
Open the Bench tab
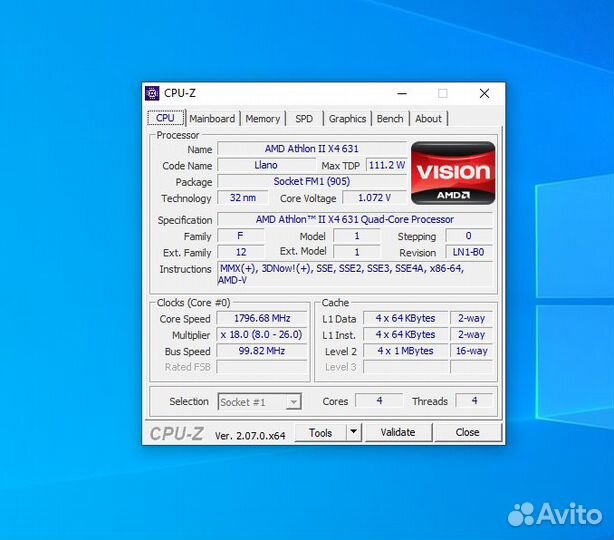tap(390, 119)
